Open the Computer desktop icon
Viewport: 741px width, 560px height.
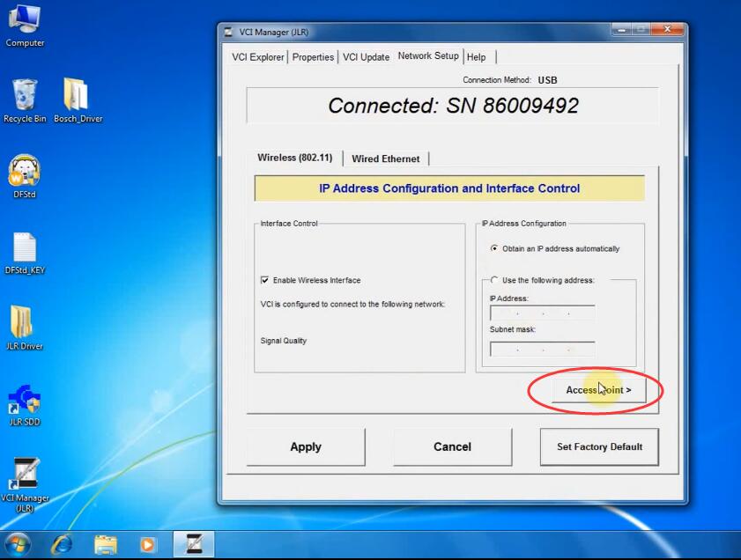point(25,25)
